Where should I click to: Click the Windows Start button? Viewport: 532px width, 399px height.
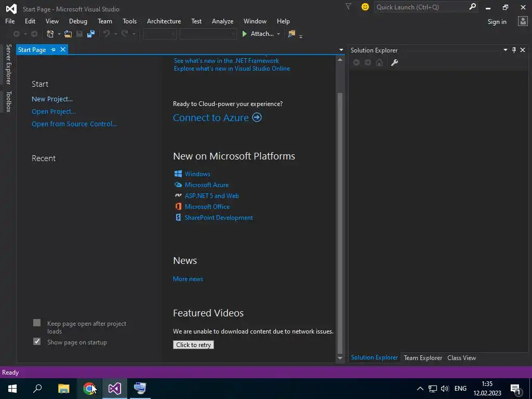coord(12,389)
